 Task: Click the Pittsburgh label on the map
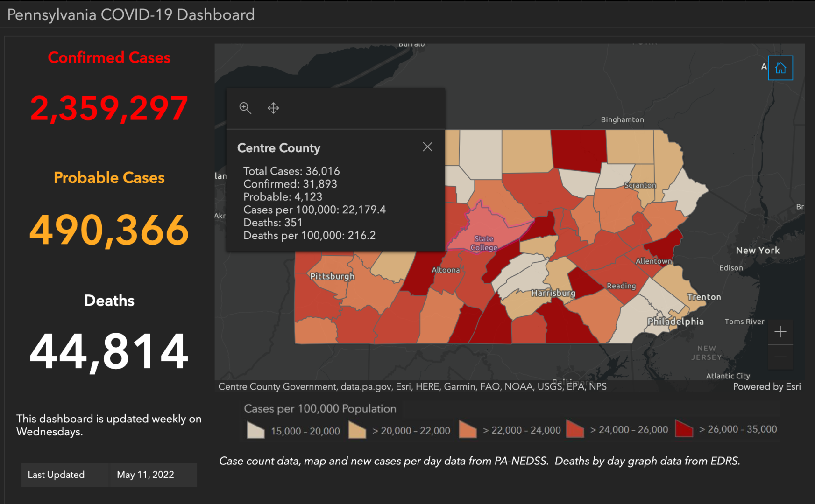[332, 276]
